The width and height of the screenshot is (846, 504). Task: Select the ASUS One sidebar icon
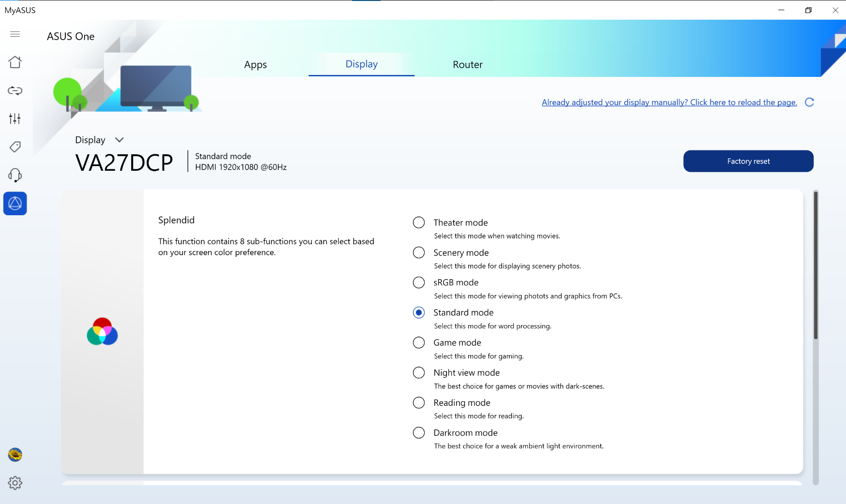pyautogui.click(x=15, y=204)
